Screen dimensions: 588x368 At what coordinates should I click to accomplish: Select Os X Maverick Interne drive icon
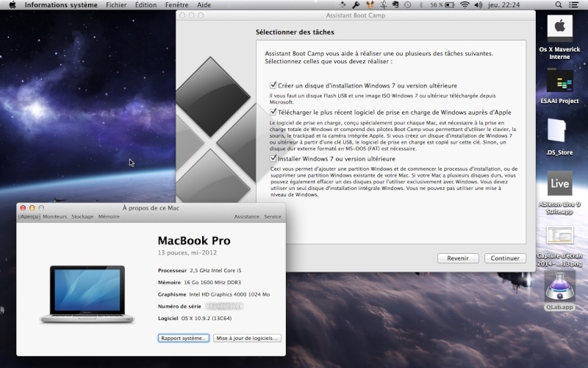(x=559, y=29)
